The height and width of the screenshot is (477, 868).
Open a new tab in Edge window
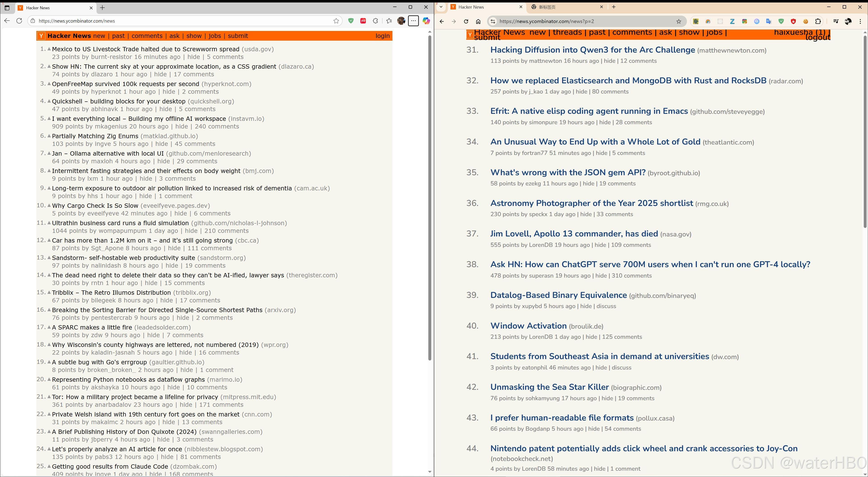[x=103, y=8]
